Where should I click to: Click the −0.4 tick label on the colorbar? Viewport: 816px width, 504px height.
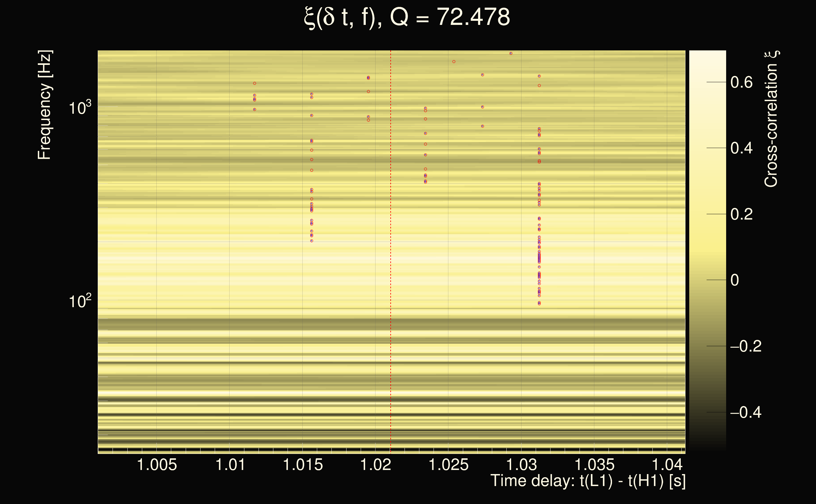746,412
